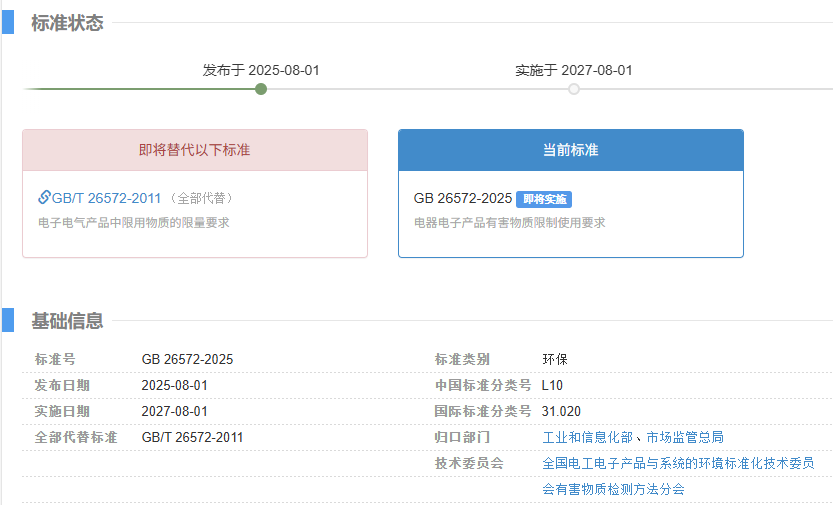Click the 全部代替标准 value in info table
Image resolution: width=833 pixels, height=505 pixels.
coord(192,437)
